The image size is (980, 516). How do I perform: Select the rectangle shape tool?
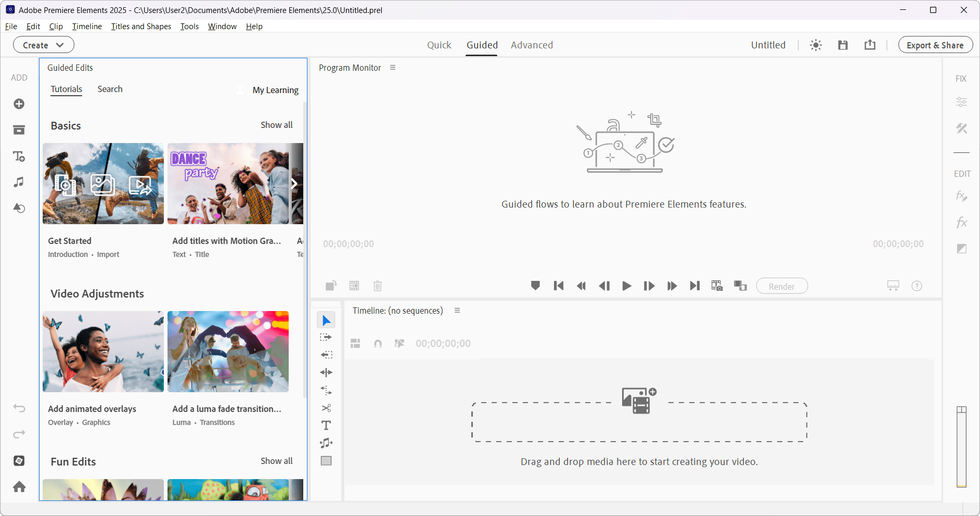point(326,461)
